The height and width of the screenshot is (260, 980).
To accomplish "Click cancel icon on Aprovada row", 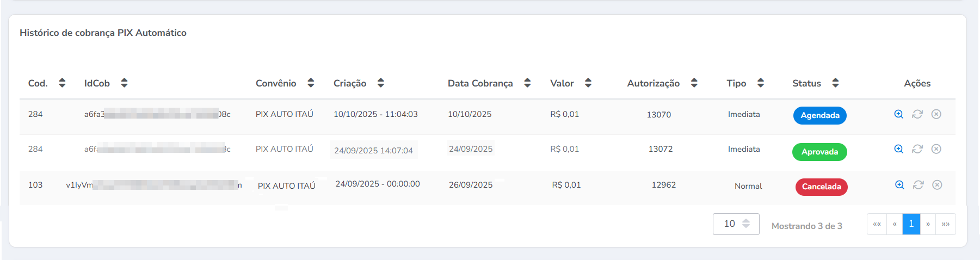I will (936, 149).
